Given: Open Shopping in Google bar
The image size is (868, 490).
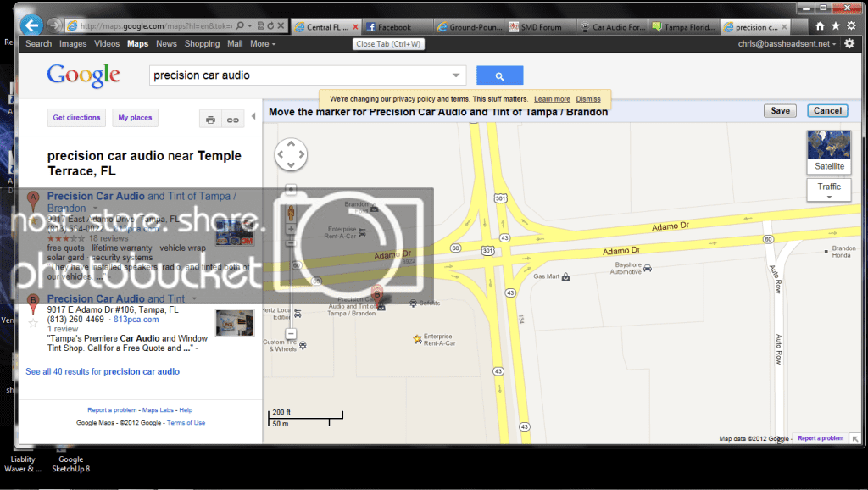Looking at the screenshot, I should (x=202, y=44).
